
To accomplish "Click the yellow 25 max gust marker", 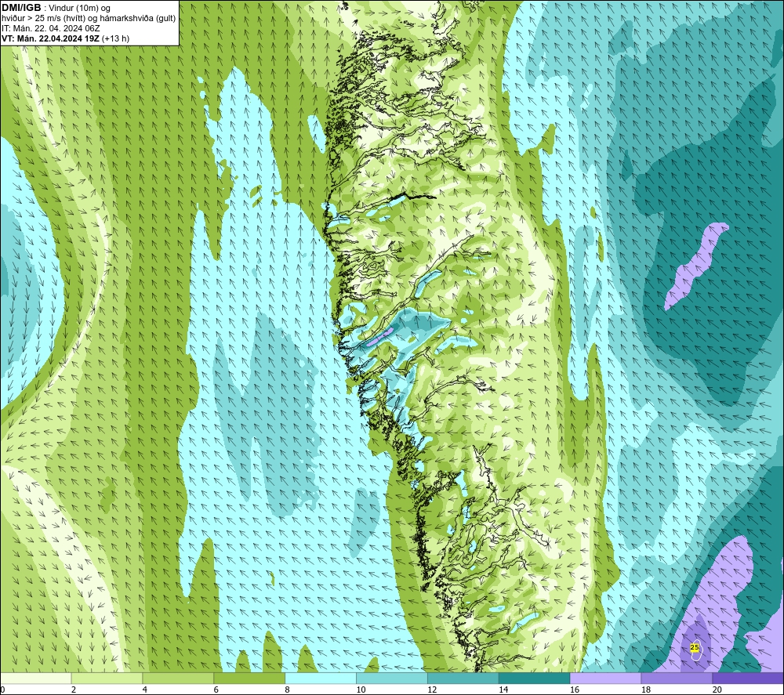I will (x=695, y=647).
